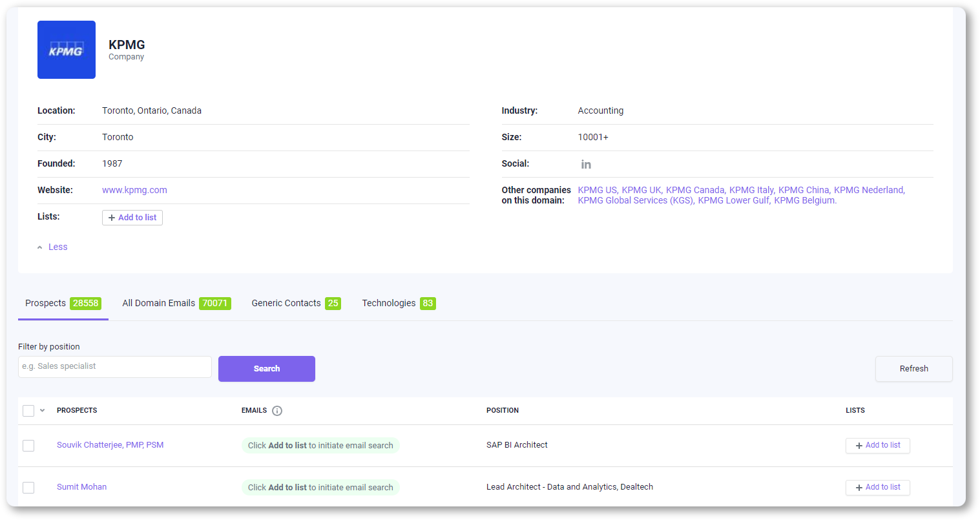Open the KPMG Canada company link
The width and height of the screenshot is (980, 520).
click(696, 190)
